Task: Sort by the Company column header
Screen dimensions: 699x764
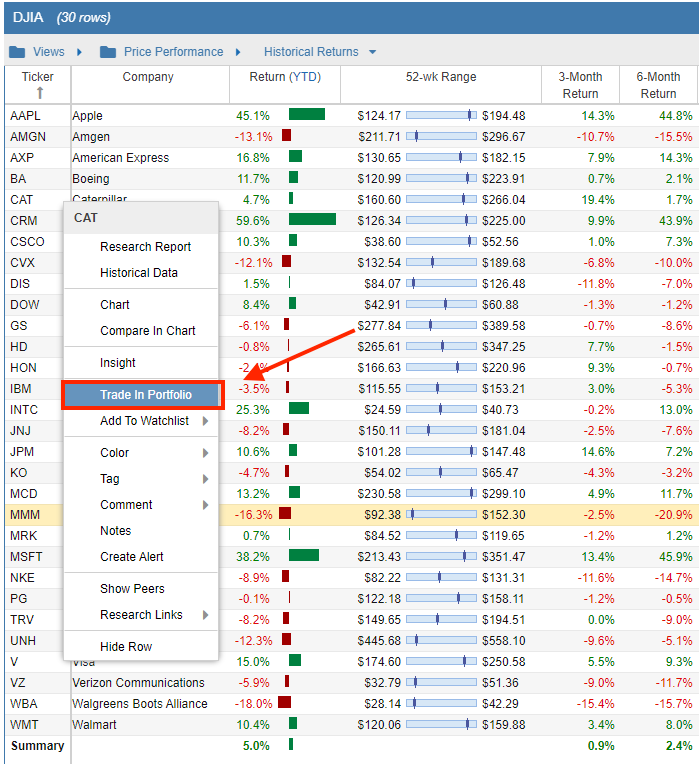Action: coord(148,77)
